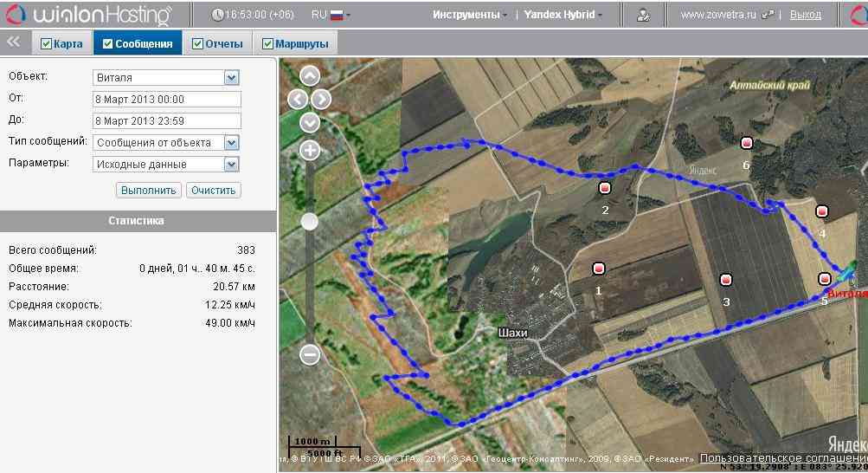Collapse left panel with double-arrow icon

click(x=14, y=42)
